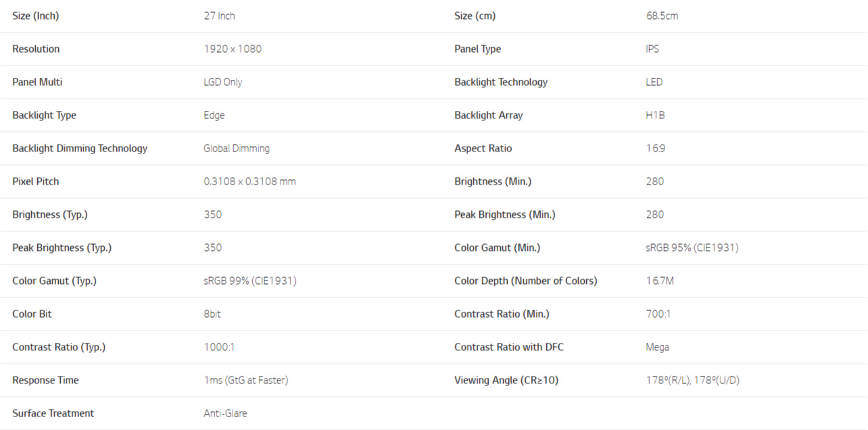The image size is (868, 430).
Task: Select the 0.3108 x 0.3108 mm pixel pitch
Action: pyautogui.click(x=249, y=181)
